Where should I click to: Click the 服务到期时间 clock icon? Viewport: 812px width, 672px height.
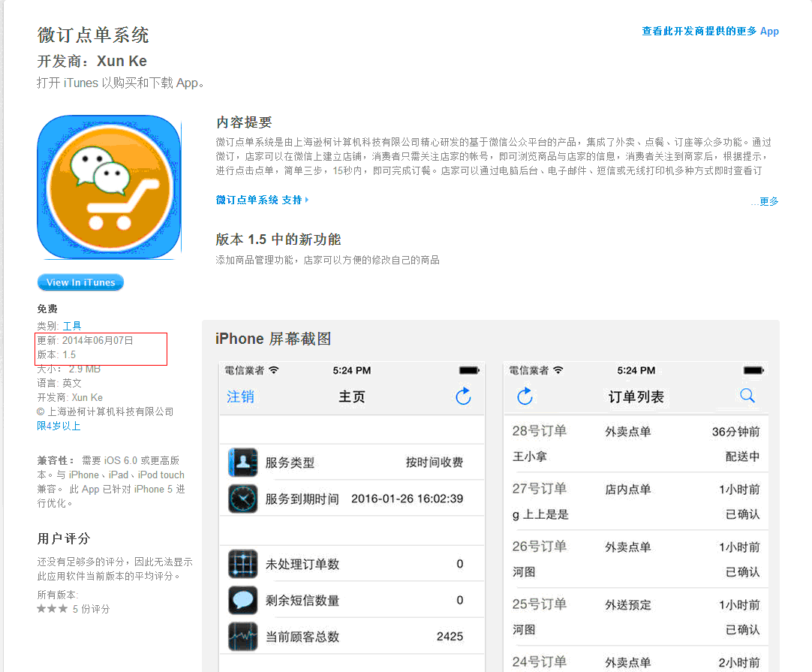tap(243, 499)
